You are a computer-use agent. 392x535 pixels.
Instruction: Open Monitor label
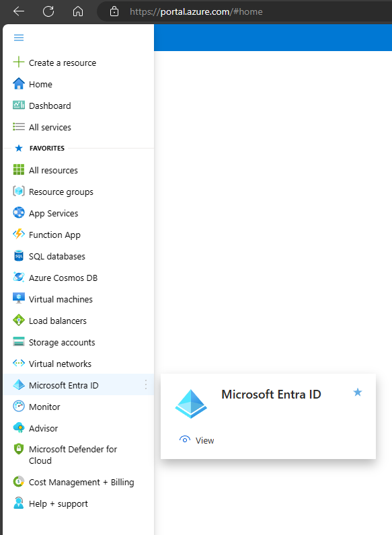point(44,407)
